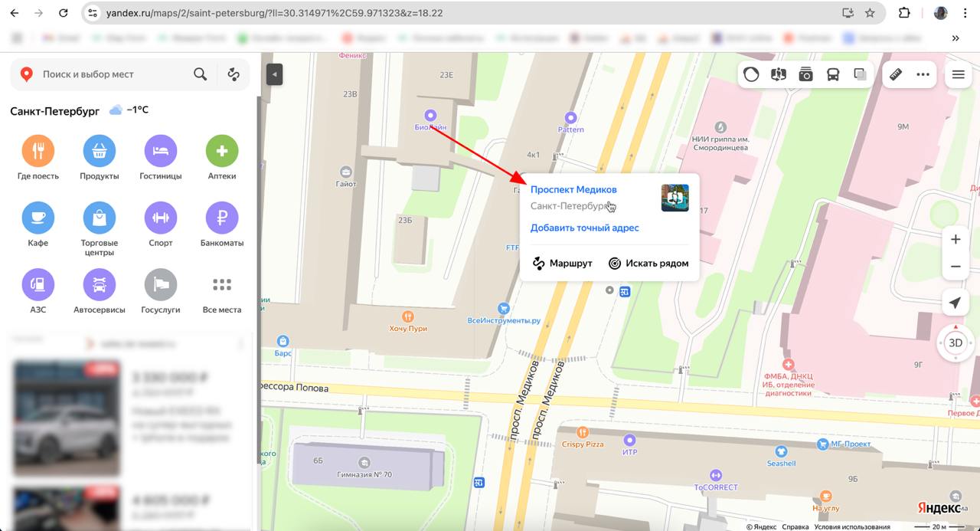980x531 pixels.
Task: Select 'Аптеки' category
Action: point(222,158)
